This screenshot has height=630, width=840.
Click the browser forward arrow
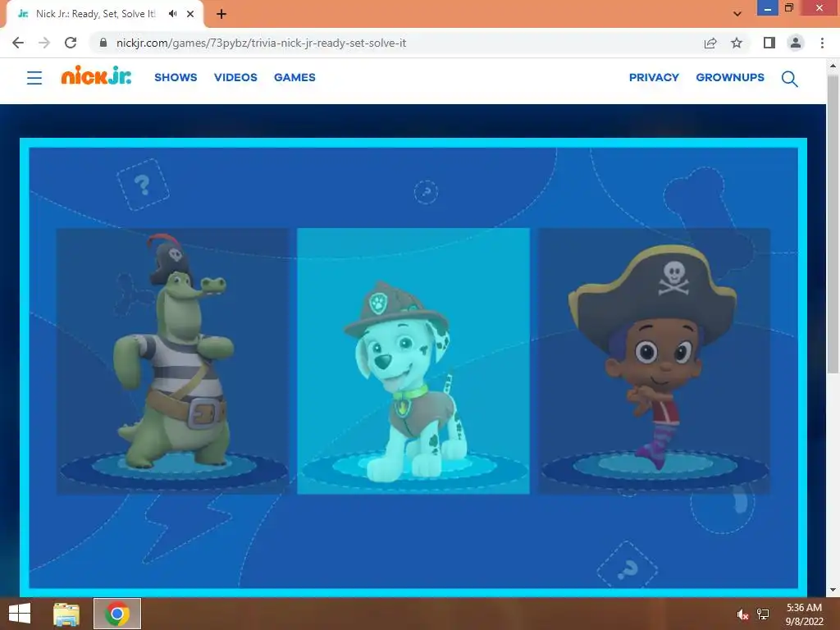point(44,43)
